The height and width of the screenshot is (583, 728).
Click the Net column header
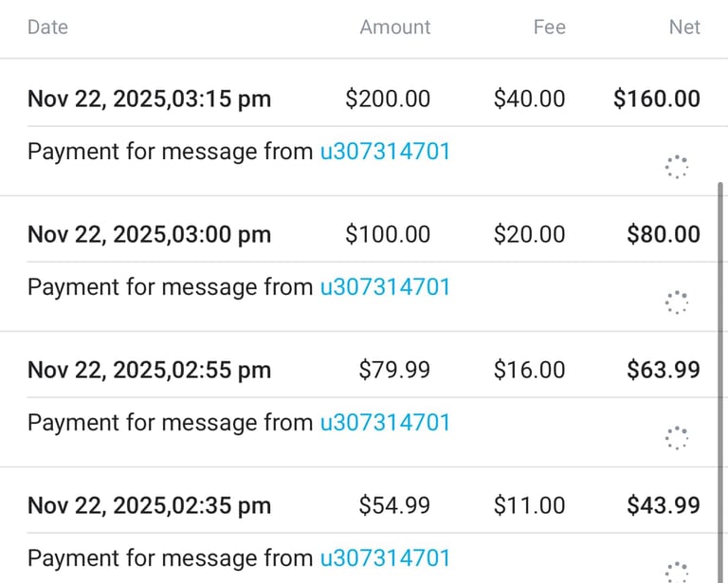684,27
